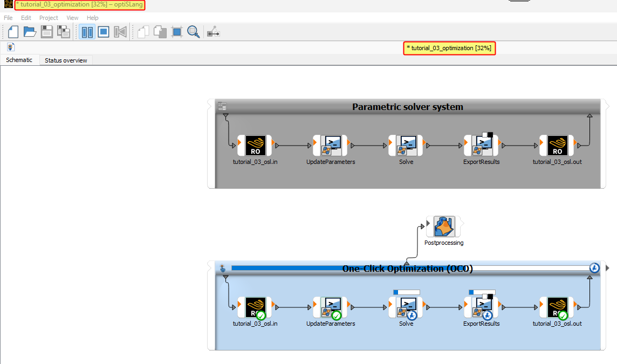Select tutorial_03_osl.out node in Parametric solver system
Image resolution: width=617 pixels, height=364 pixels.
pyautogui.click(x=557, y=145)
